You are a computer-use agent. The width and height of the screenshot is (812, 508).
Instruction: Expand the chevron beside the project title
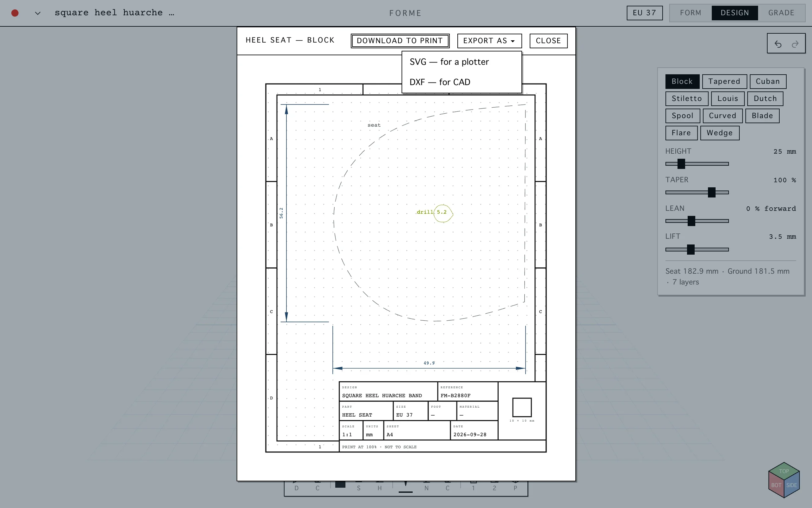point(37,13)
